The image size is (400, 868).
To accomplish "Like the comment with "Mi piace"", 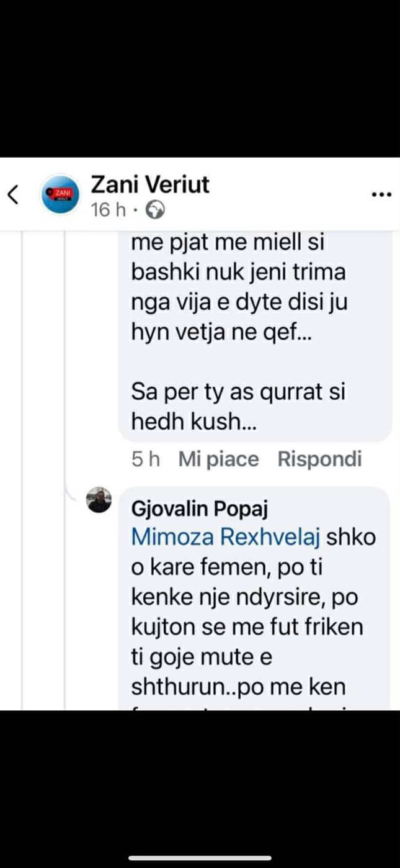I will (x=218, y=459).
